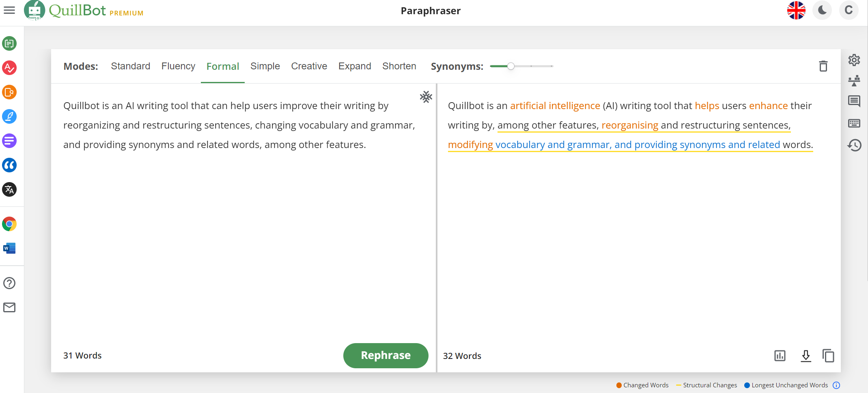The height and width of the screenshot is (393, 868).
Task: Switch to Simple mode
Action: (265, 66)
